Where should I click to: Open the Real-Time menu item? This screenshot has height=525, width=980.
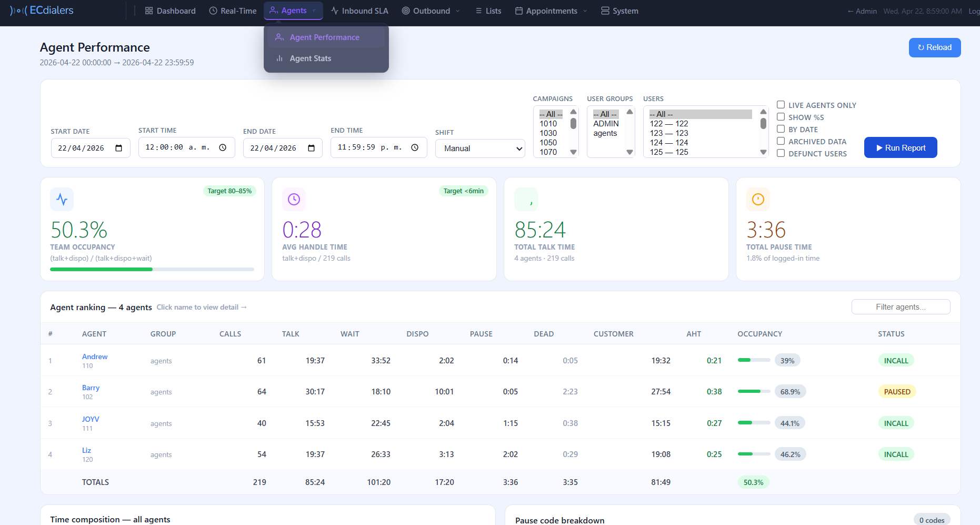click(233, 11)
